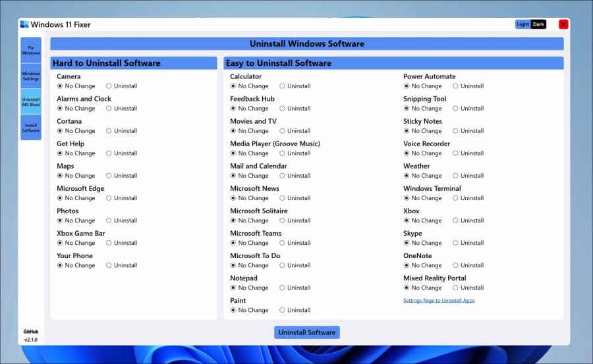
Task: Click the Snipping Tool app label
Action: pyautogui.click(x=425, y=99)
